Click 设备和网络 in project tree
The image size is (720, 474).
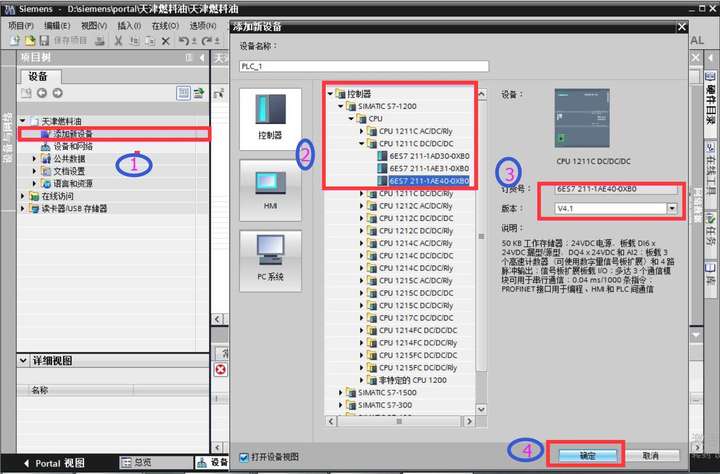pos(73,146)
